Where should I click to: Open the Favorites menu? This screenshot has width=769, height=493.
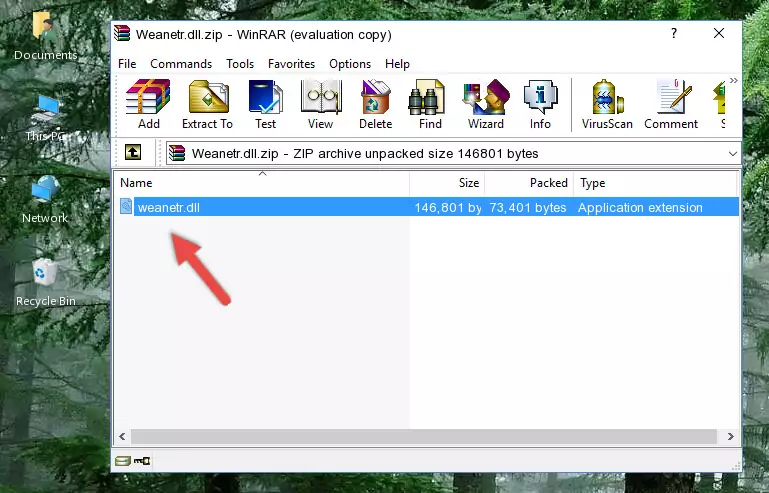click(x=291, y=64)
